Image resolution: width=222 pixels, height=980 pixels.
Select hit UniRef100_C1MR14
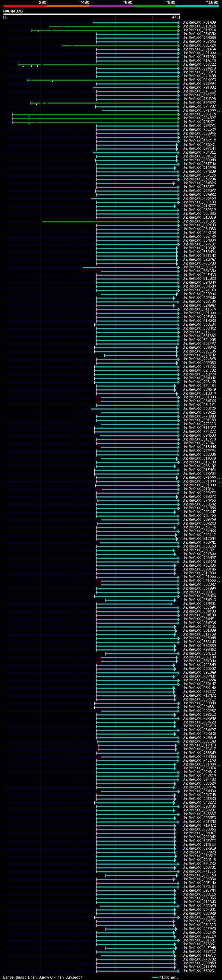(199, 30)
